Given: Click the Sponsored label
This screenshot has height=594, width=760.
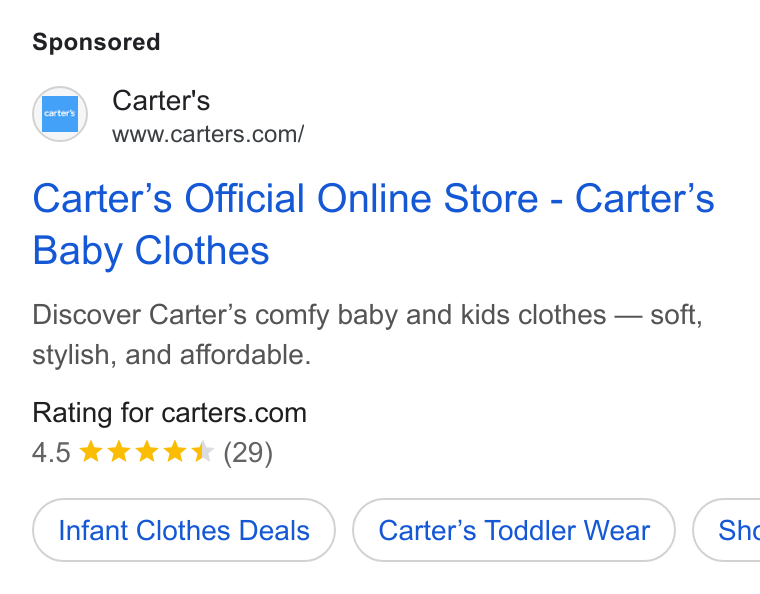Looking at the screenshot, I should [96, 42].
